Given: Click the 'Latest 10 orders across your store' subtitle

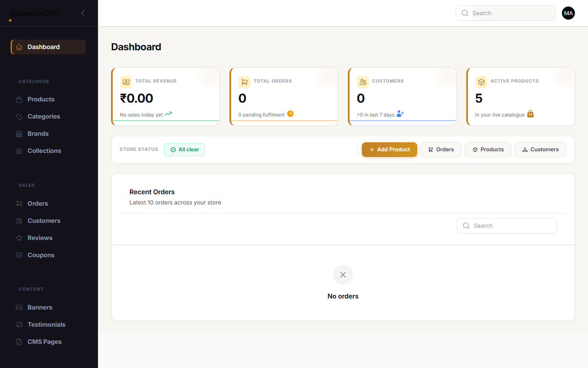Looking at the screenshot, I should click(x=175, y=203).
